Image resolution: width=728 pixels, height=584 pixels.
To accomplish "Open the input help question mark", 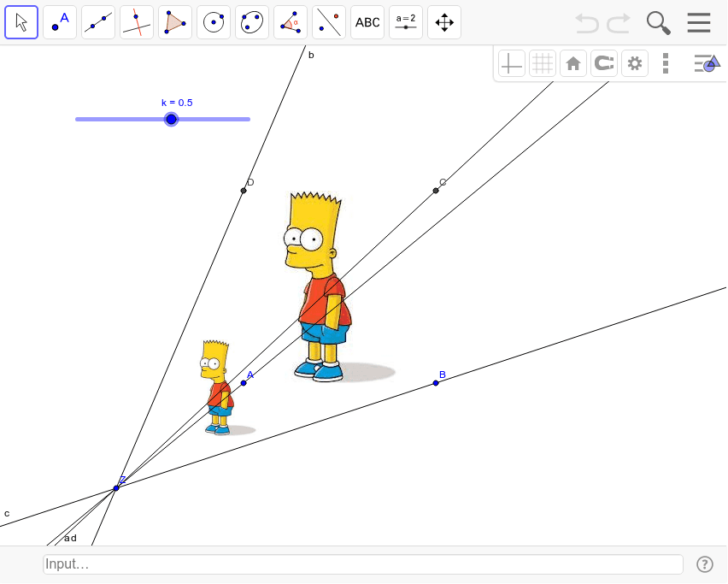I will click(705, 564).
